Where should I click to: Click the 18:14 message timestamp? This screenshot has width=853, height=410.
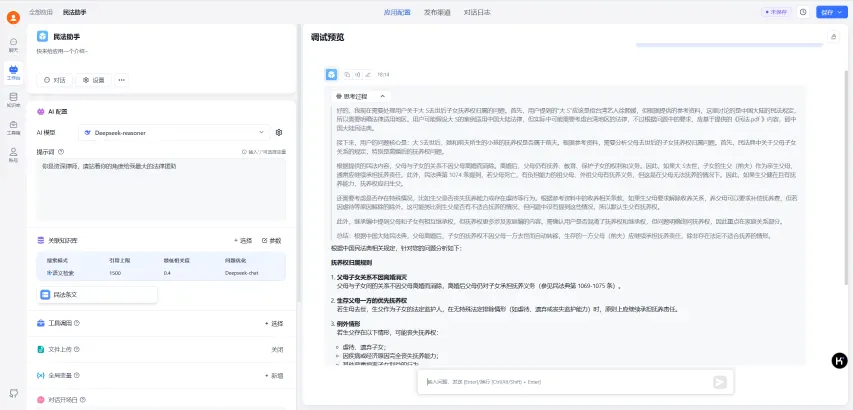[383, 74]
